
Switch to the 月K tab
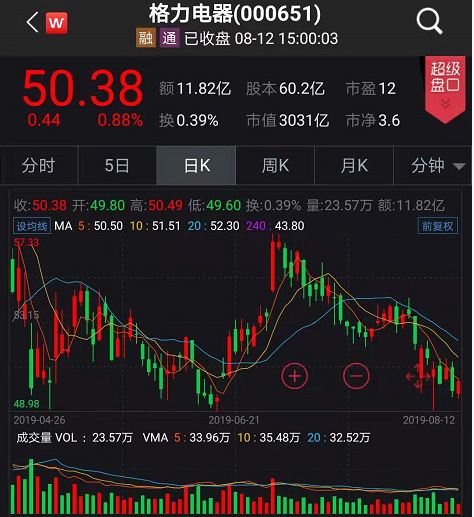[354, 165]
